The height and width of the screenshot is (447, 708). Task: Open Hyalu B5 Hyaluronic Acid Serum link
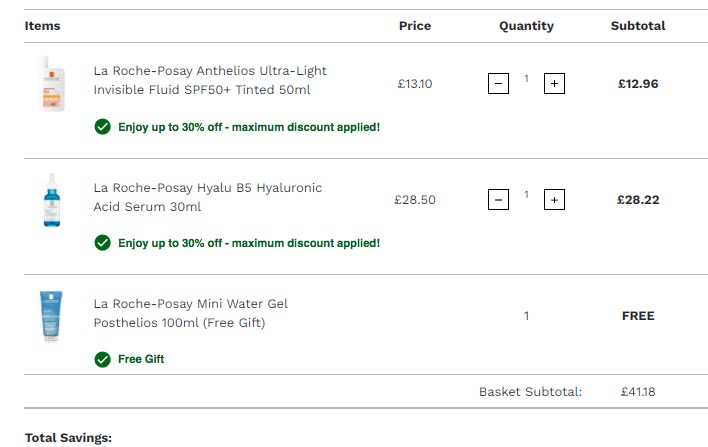[208, 197]
